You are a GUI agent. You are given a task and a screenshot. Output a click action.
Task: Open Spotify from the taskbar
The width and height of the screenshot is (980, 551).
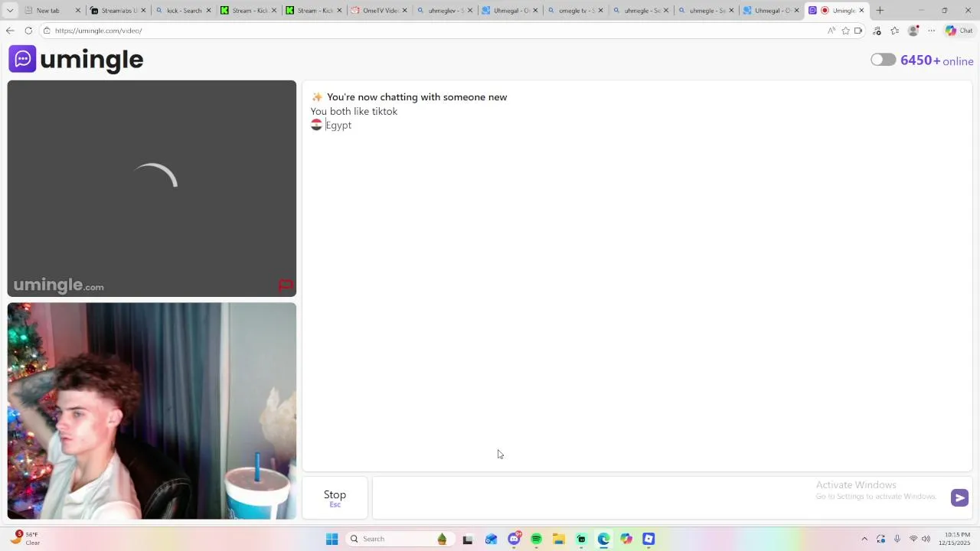click(x=536, y=539)
